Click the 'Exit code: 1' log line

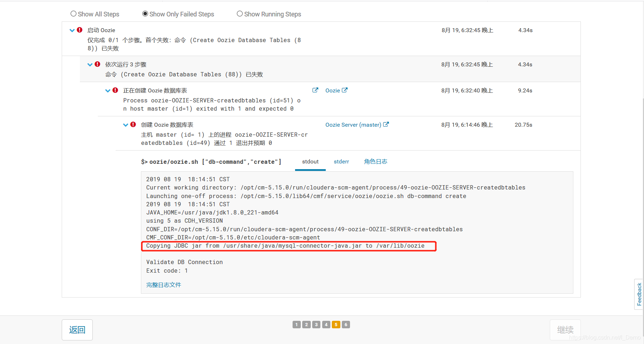(167, 270)
